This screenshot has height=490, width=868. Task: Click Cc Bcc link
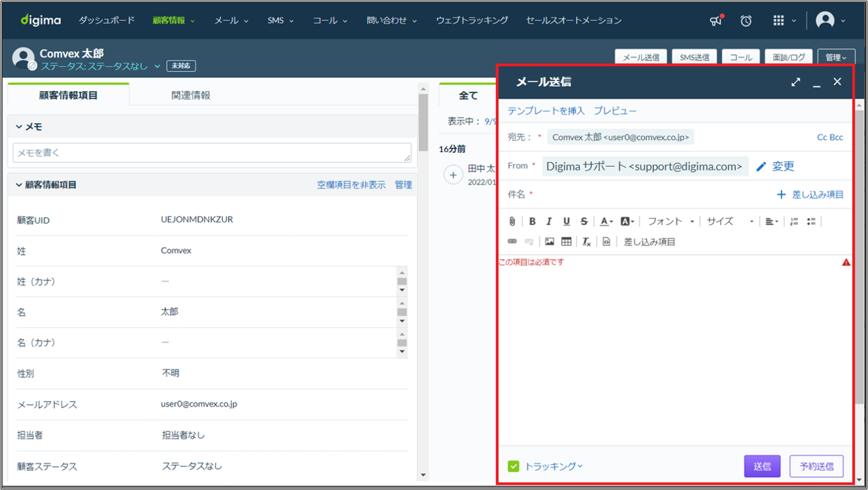pyautogui.click(x=830, y=137)
